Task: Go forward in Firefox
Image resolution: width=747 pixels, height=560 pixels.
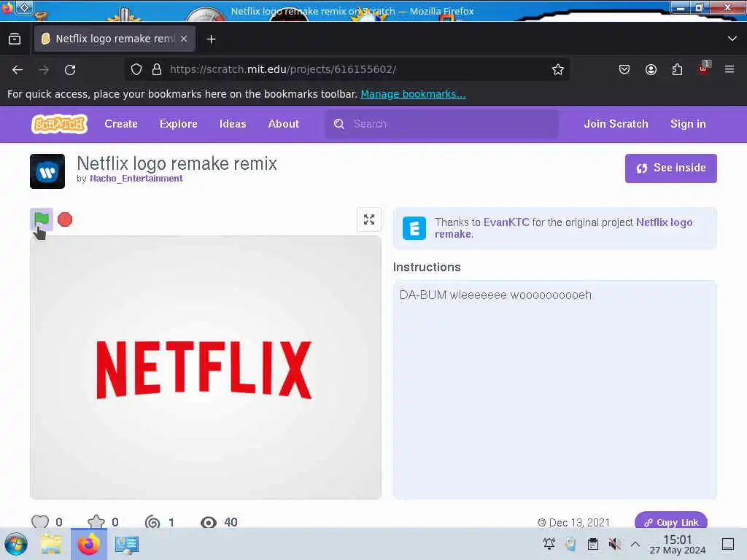Action: (x=44, y=70)
